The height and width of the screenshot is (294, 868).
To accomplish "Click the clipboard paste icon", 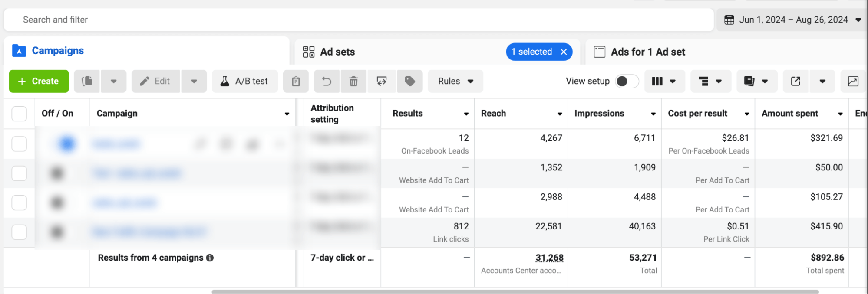I will click(296, 81).
